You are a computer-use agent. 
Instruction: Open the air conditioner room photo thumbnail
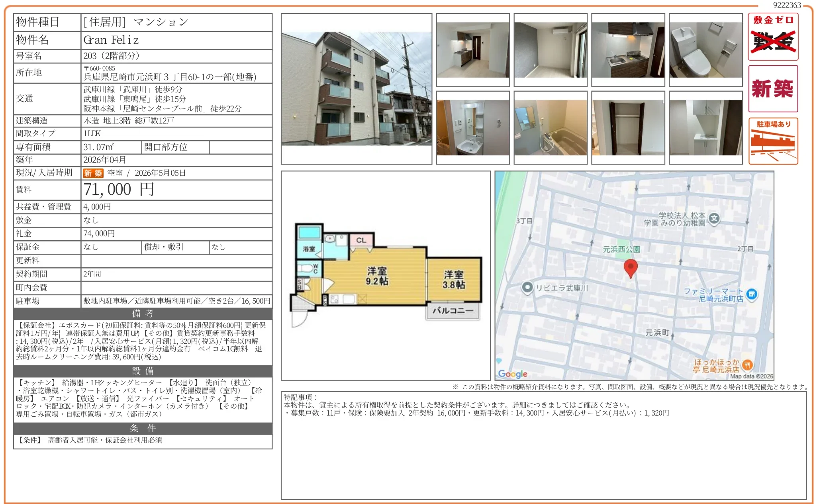550,50
